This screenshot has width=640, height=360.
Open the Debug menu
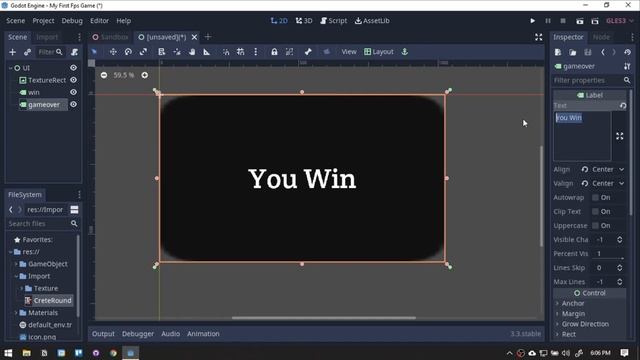coord(72,21)
